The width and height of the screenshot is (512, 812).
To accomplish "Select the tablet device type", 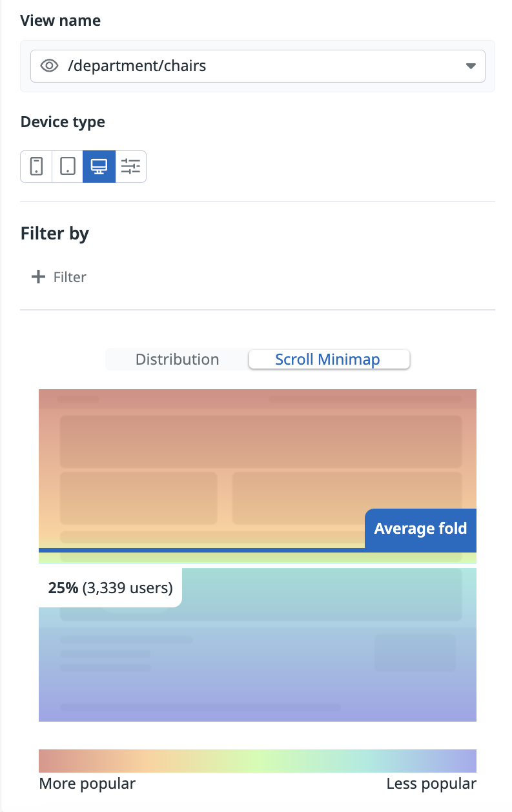I will click(67, 167).
